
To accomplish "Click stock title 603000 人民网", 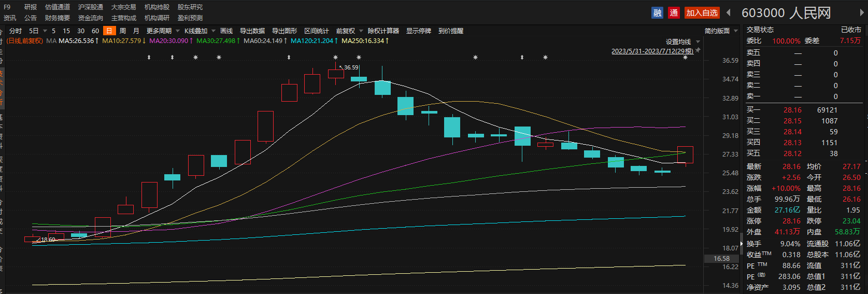I will (x=786, y=13).
